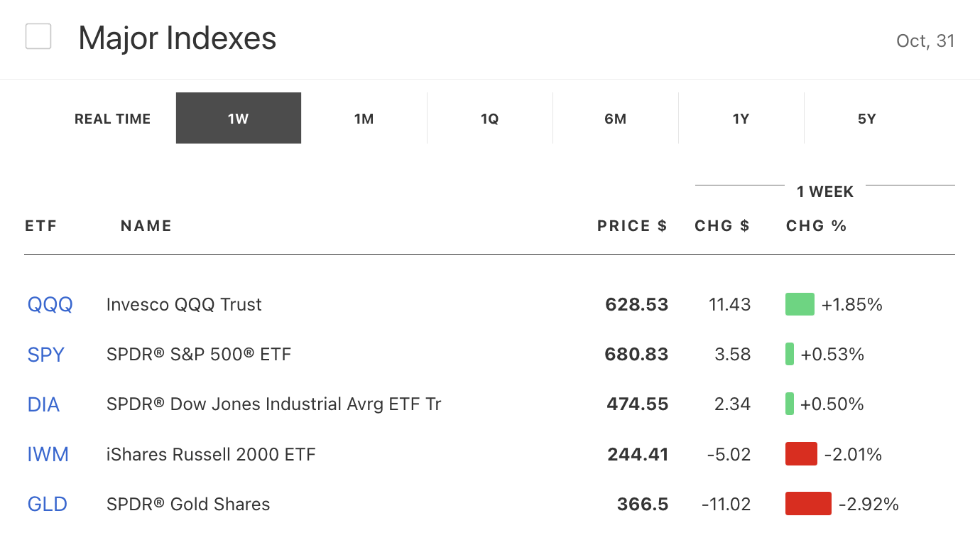Switch to the REAL TIME tab
The height and width of the screenshot is (560, 980).
tap(112, 119)
